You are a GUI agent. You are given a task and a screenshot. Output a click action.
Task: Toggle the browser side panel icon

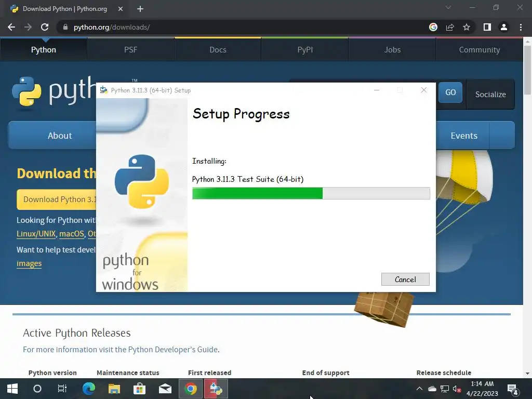point(487,27)
